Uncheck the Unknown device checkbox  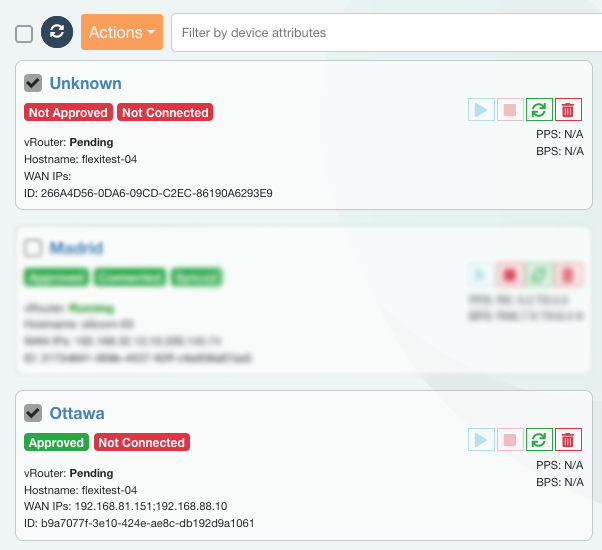[x=33, y=83]
